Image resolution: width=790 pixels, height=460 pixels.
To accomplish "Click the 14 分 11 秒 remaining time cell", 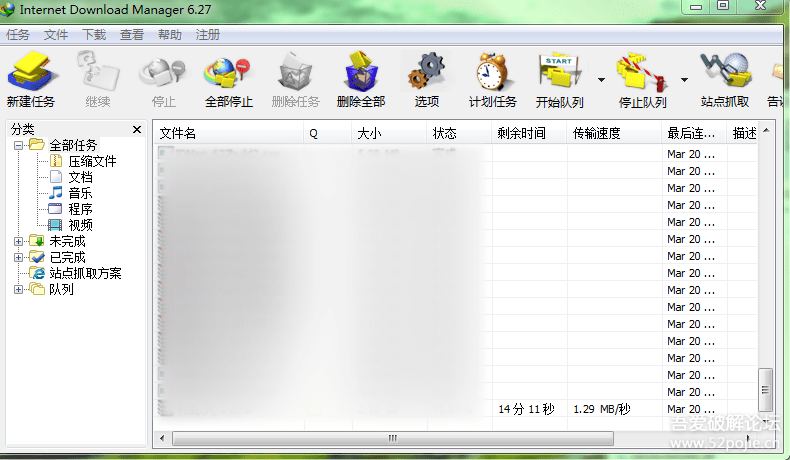I will click(x=526, y=409).
